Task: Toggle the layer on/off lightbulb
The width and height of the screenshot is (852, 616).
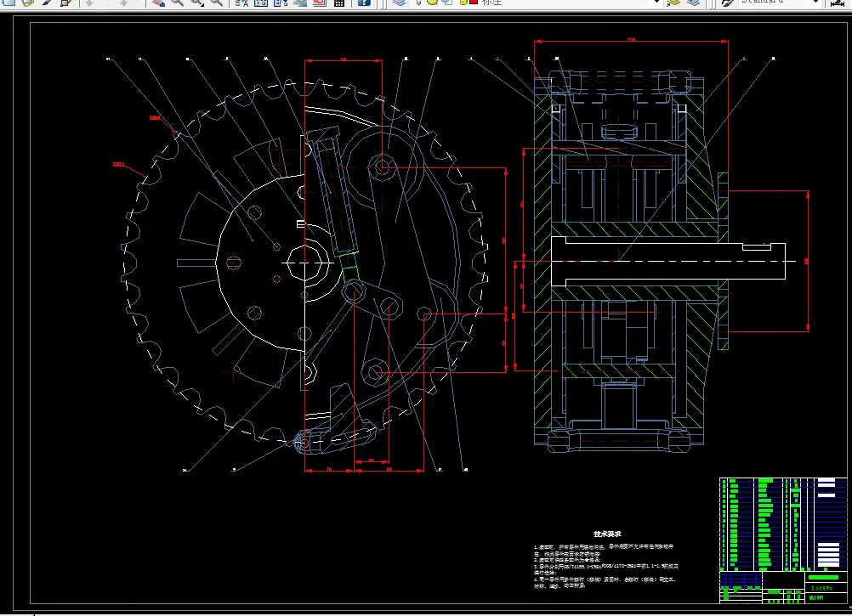Action: (x=418, y=3)
